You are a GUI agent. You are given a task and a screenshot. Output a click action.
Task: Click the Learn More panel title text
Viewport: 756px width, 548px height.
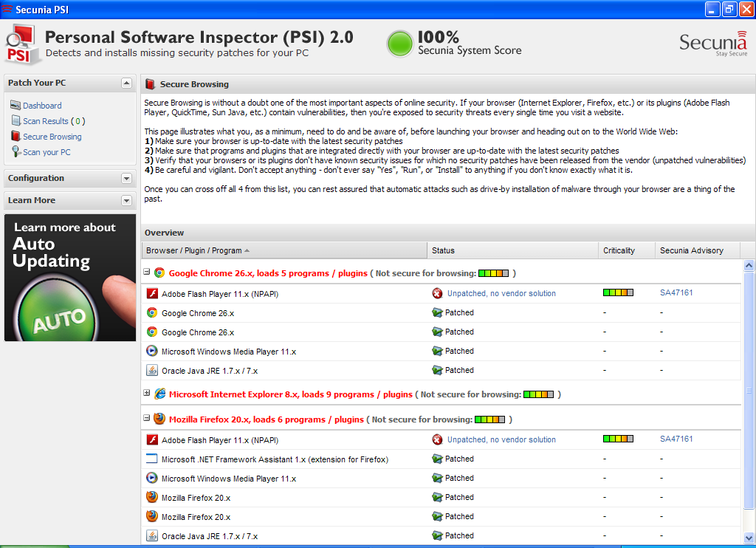[31, 200]
